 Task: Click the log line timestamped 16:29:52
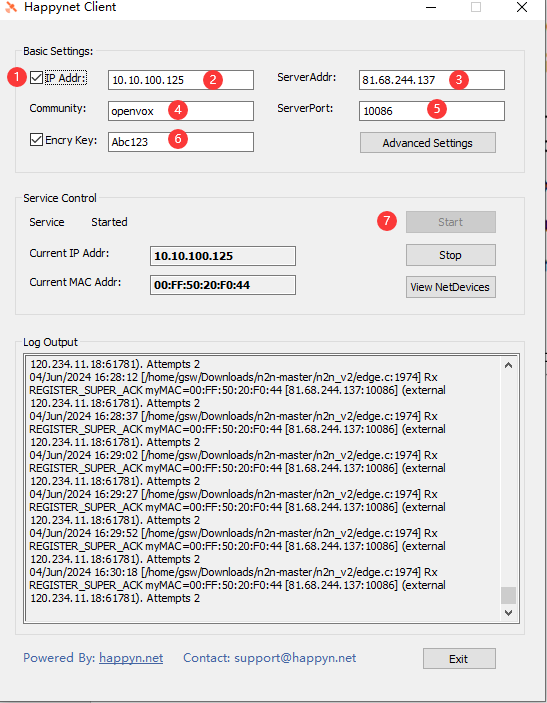(234, 534)
